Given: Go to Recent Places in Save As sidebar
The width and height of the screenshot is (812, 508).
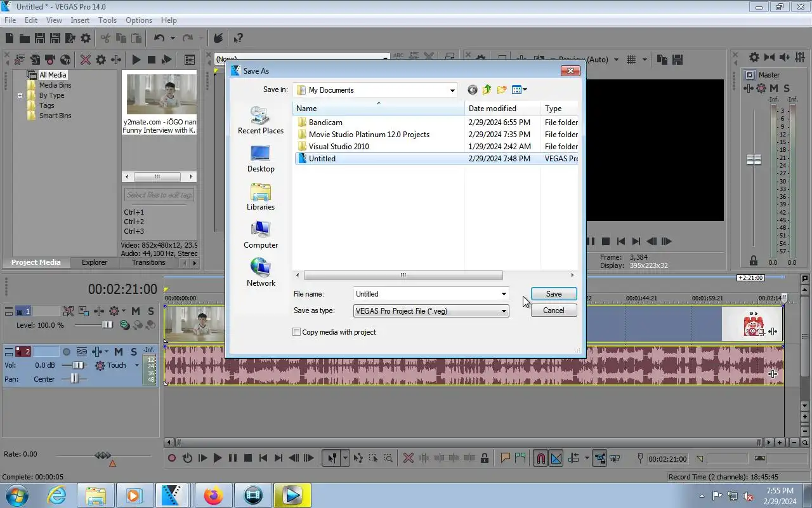Looking at the screenshot, I should pos(261,120).
